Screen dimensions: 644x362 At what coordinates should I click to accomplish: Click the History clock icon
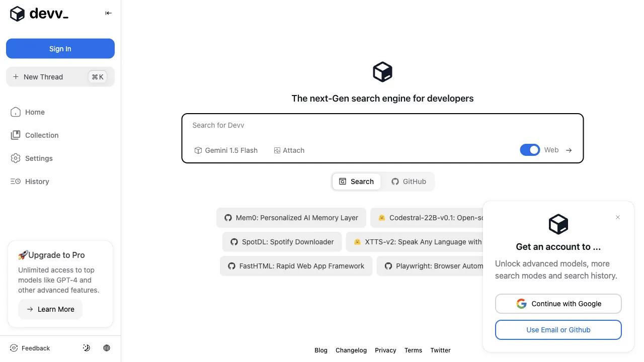coord(16,182)
